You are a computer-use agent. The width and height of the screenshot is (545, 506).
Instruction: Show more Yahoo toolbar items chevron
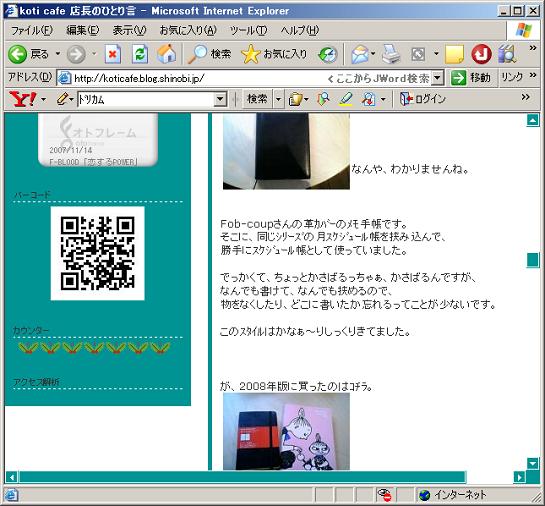pyautogui.click(x=526, y=97)
